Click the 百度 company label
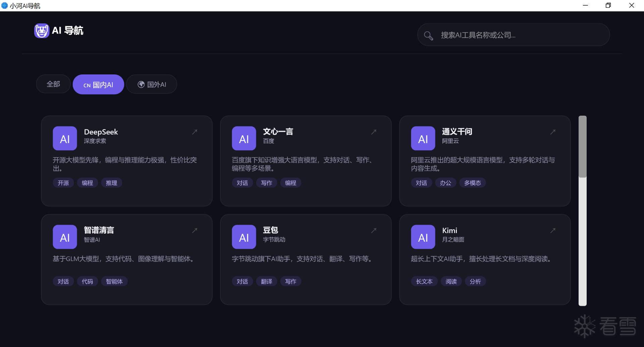The width and height of the screenshot is (644, 347). pyautogui.click(x=269, y=141)
